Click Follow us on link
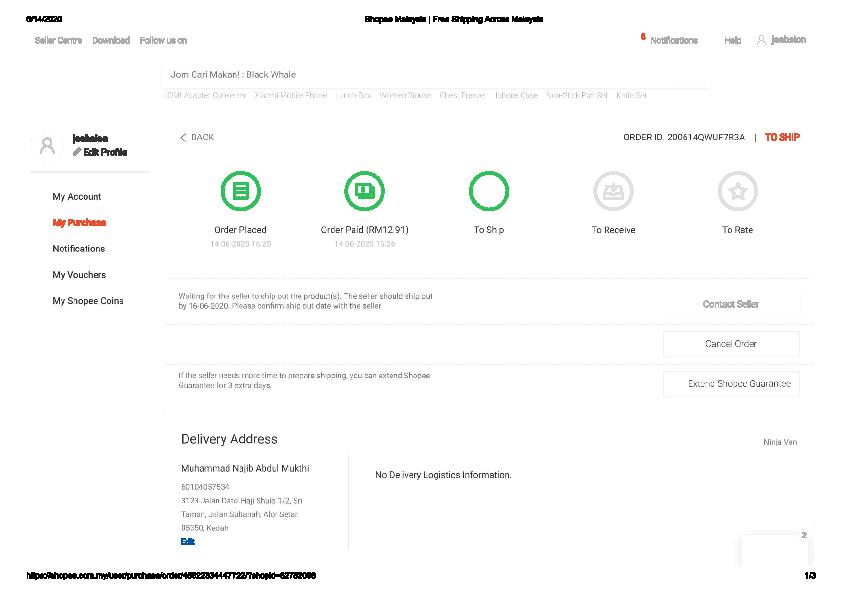 [x=163, y=40]
